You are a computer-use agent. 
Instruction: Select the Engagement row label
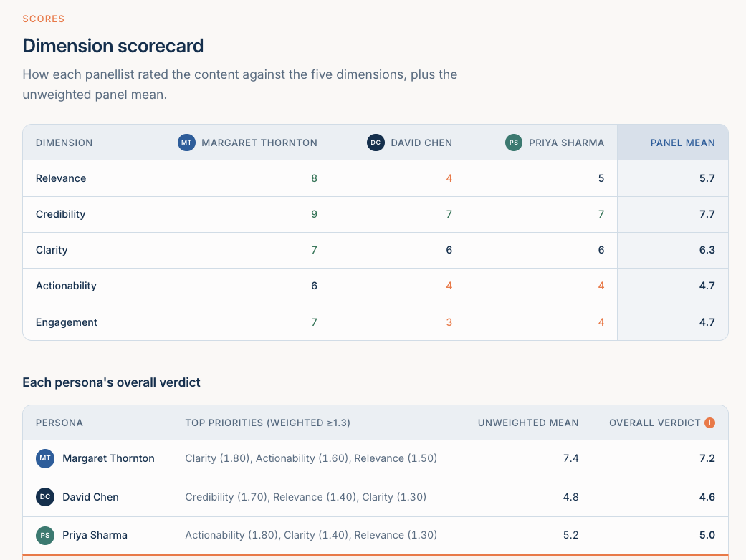point(67,322)
